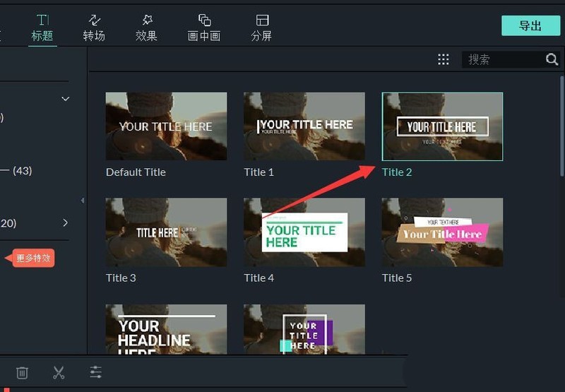The height and width of the screenshot is (392, 565).
Task: Click the magnifier search icon
Action: (x=552, y=59)
